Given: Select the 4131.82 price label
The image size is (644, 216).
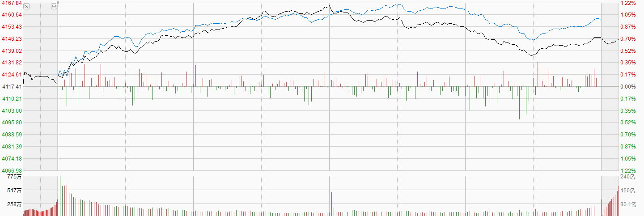Looking at the screenshot, I should point(11,63).
